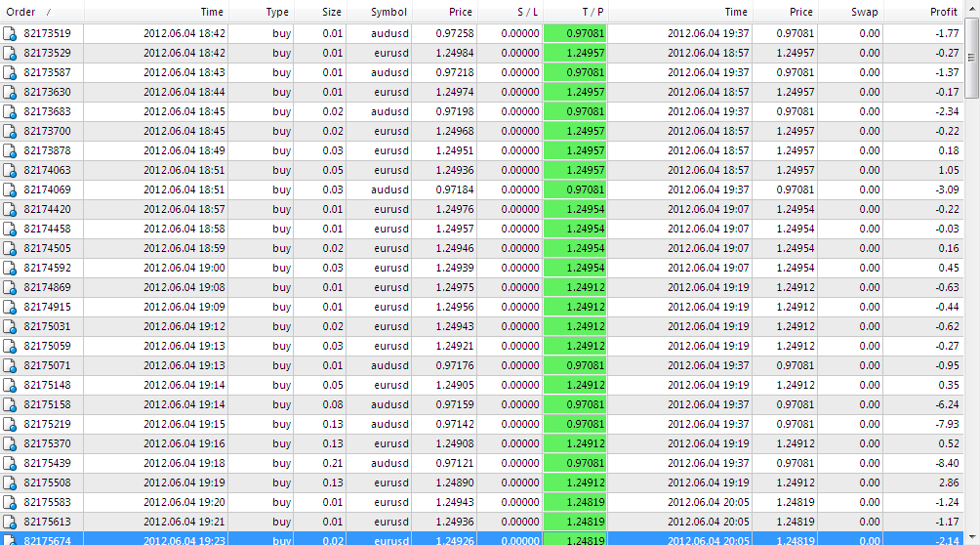The height and width of the screenshot is (545, 980).
Task: Click the order icon for 82175370
Action: click(x=10, y=443)
